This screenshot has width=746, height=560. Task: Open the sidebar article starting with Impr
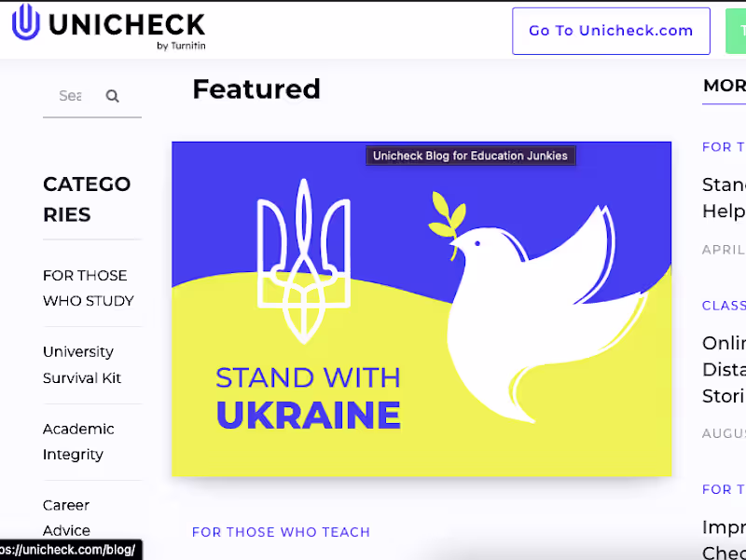(724, 540)
